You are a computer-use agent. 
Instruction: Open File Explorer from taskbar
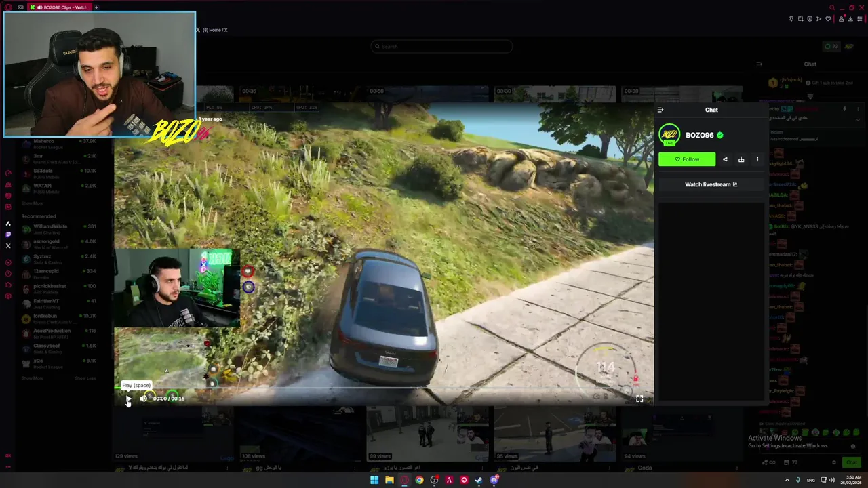pos(389,480)
